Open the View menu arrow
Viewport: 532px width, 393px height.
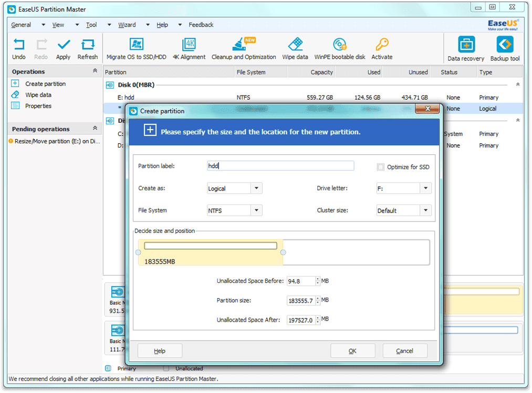(x=77, y=25)
